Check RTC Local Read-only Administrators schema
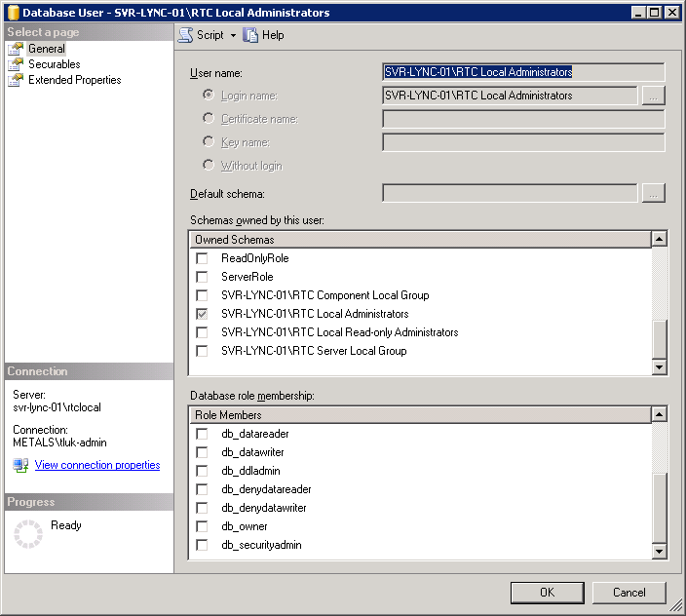686x616 pixels. [x=202, y=332]
